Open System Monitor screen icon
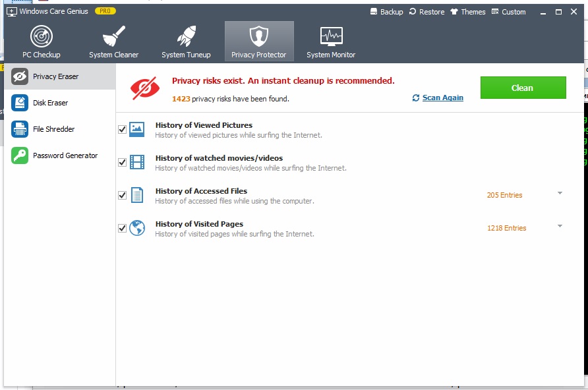588x390 pixels. (x=331, y=36)
